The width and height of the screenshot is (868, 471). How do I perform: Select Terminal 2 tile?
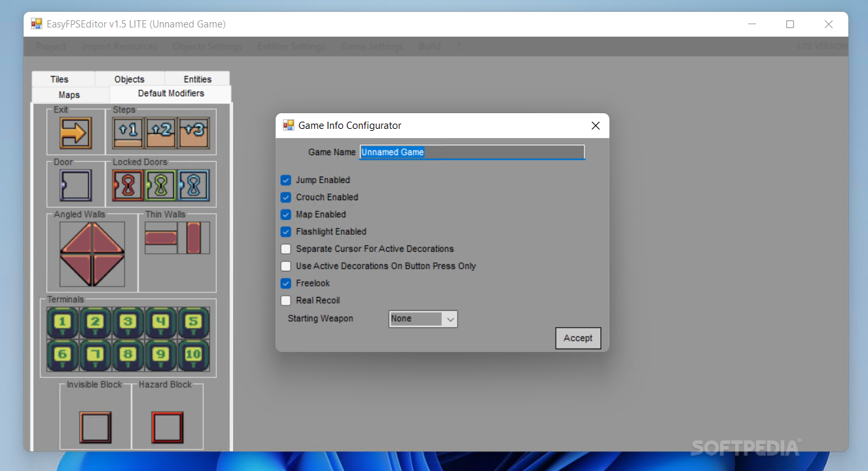click(96, 323)
